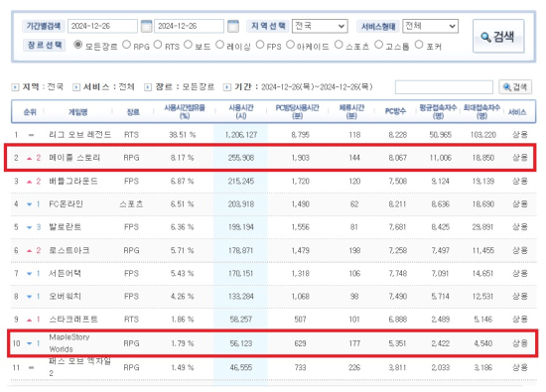The image size is (546, 392).
Task: Open the start date calendar picker icon
Action: pos(147,26)
